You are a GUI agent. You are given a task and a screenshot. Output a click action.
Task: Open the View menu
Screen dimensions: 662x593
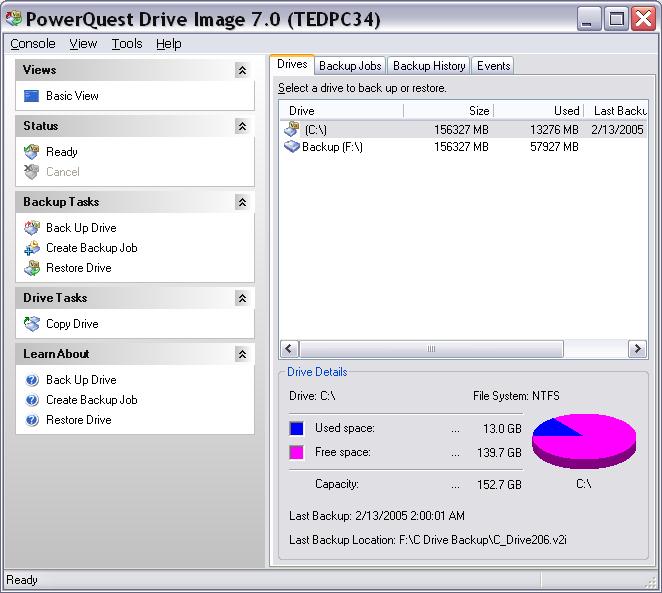point(83,43)
